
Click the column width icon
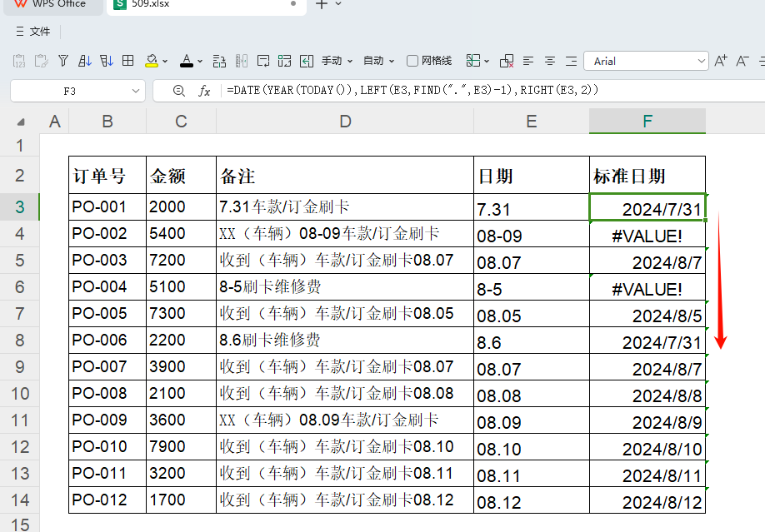pos(242,61)
